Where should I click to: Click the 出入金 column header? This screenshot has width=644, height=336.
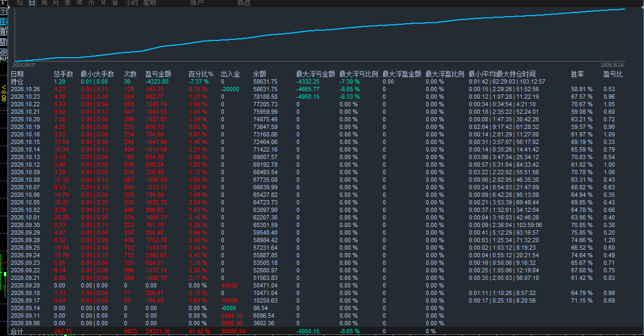231,74
